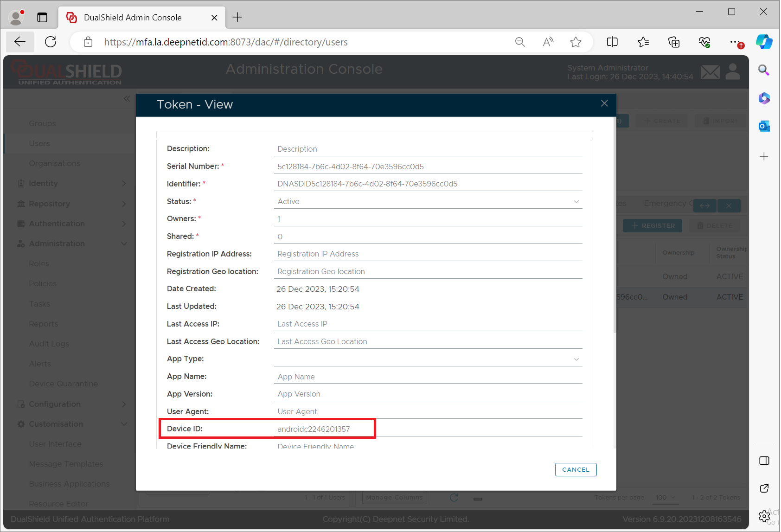Click the Description input field

tap(427, 149)
